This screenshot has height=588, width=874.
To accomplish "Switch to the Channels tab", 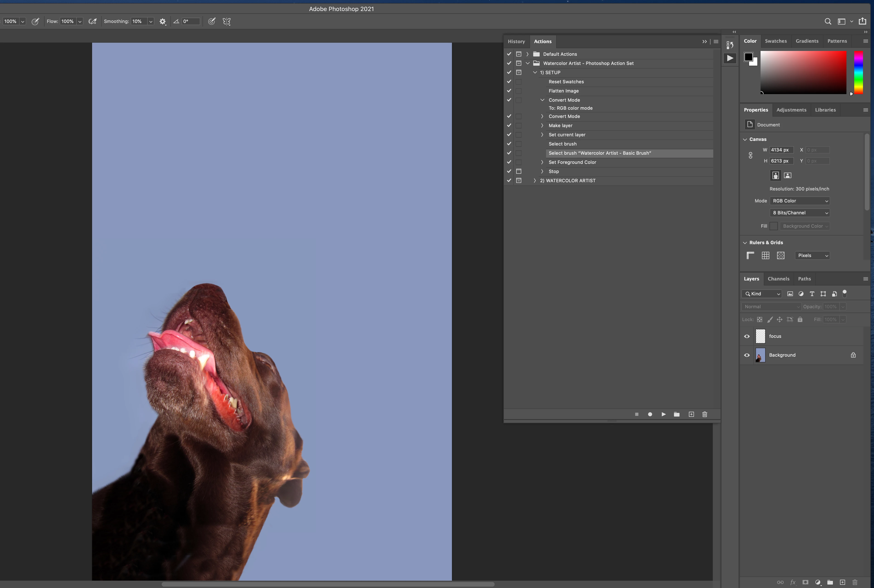I will pos(778,279).
